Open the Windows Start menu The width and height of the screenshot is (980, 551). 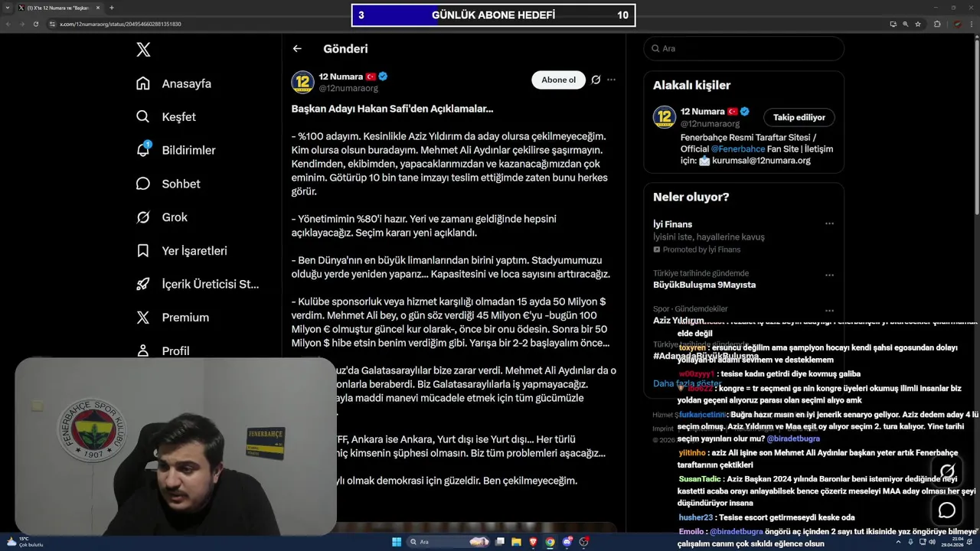point(397,542)
